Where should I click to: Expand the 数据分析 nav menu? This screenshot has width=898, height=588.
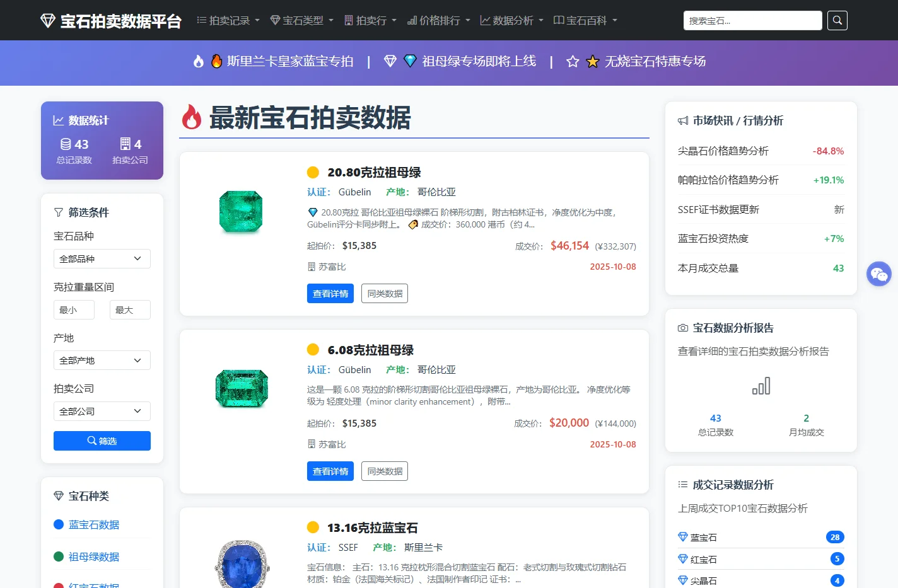(x=512, y=21)
